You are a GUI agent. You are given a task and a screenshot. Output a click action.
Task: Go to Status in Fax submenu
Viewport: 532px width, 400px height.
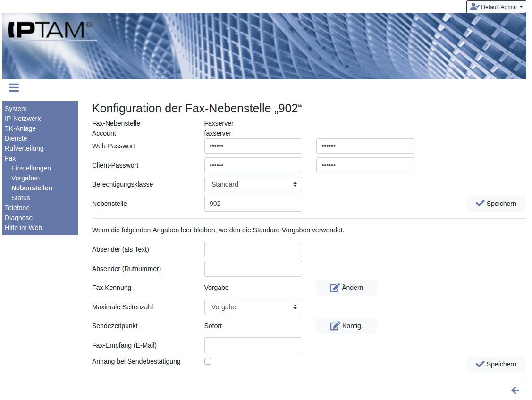click(21, 198)
